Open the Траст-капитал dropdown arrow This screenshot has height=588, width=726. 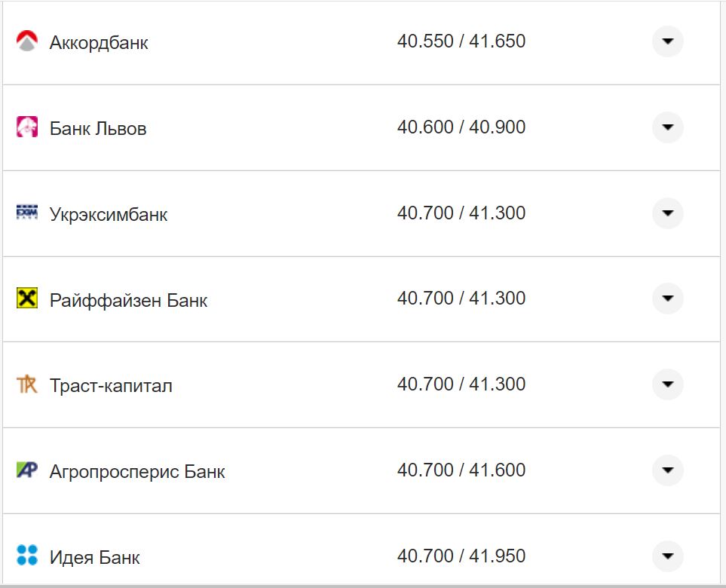pos(667,384)
